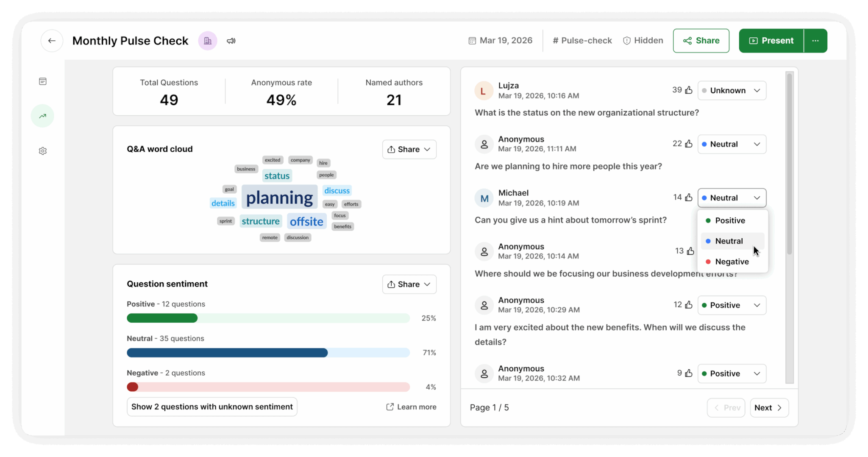Viewport: 868px width, 457px height.
Task: Select Positive sentiment in the open menu
Action: pyautogui.click(x=730, y=220)
